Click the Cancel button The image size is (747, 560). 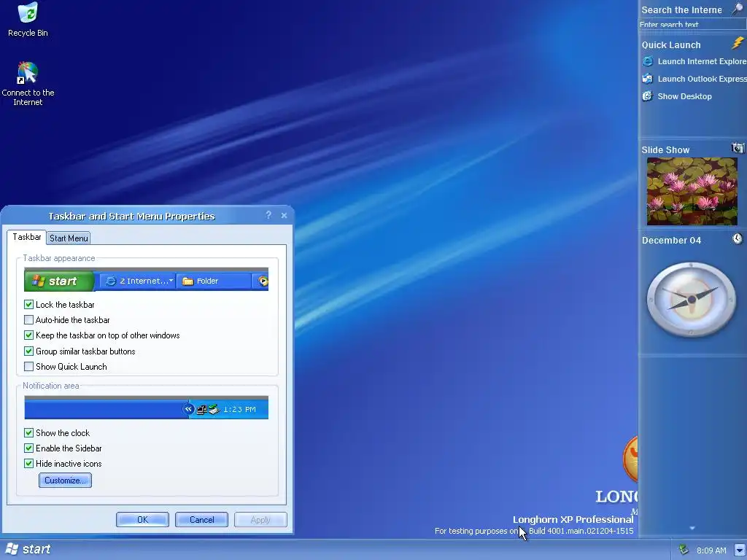(x=201, y=519)
